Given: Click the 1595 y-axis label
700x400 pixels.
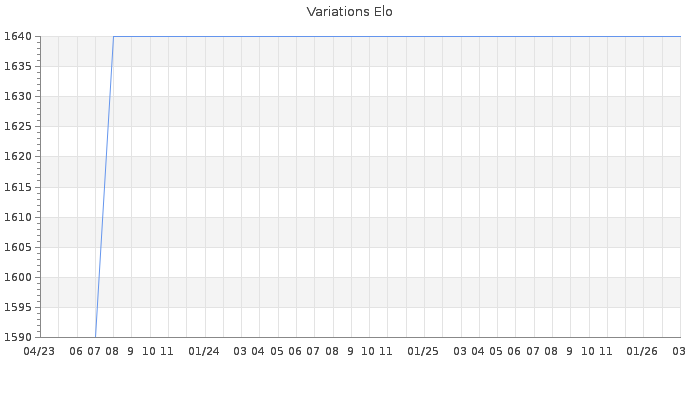Looking at the screenshot, I should 17,308.
